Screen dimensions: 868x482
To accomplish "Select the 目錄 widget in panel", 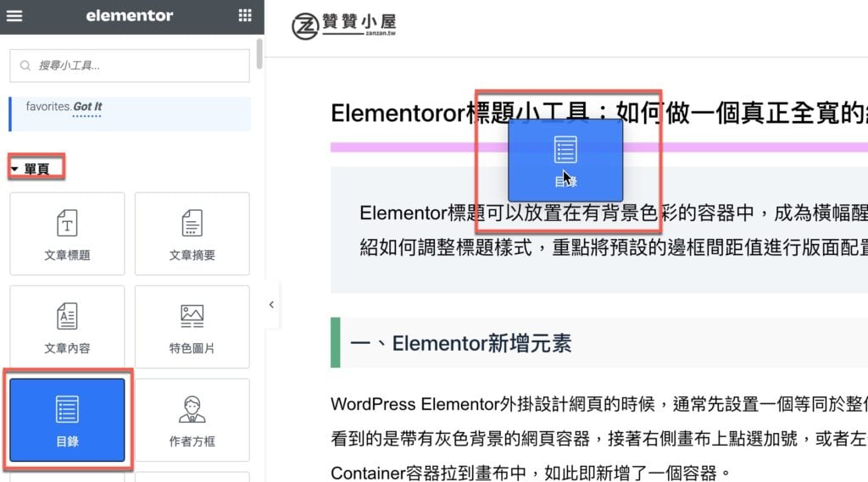I will click(67, 420).
